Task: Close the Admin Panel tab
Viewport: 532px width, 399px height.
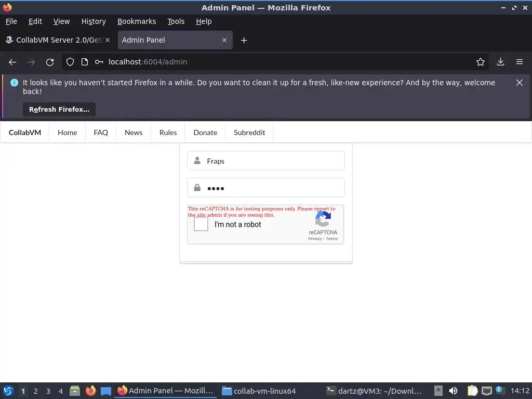Action: 224,40
